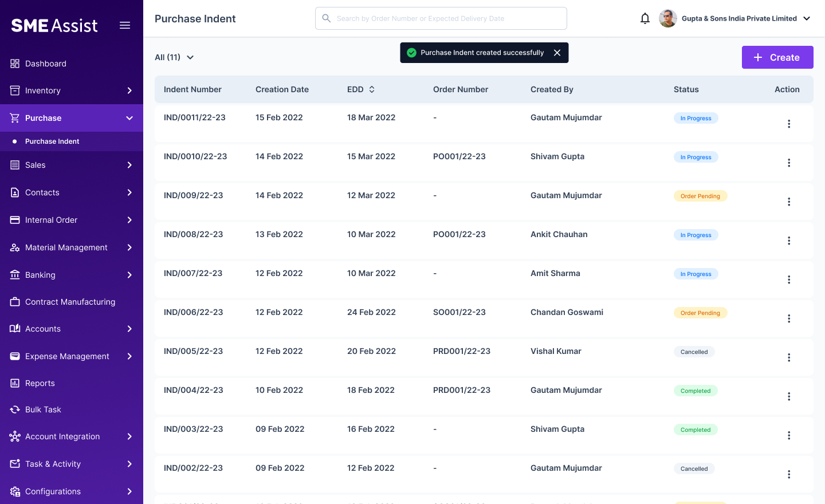Open action menu for IND/003/22-23

pos(789,435)
